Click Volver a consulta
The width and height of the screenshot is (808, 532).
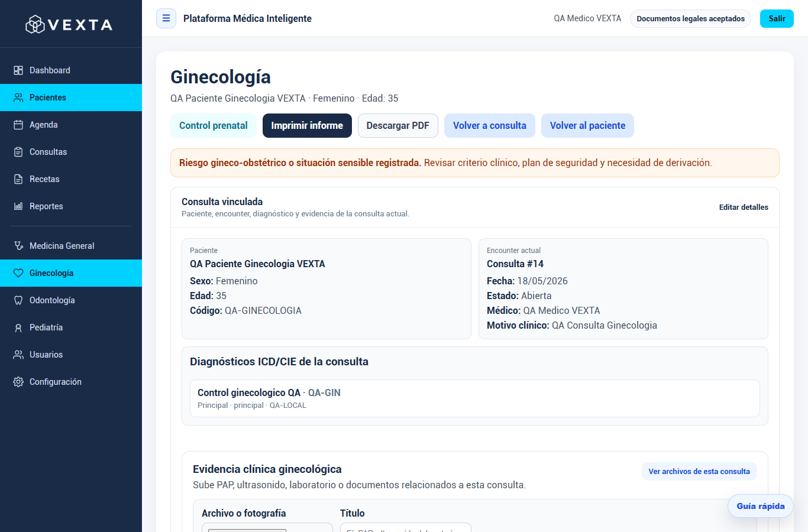tap(490, 125)
